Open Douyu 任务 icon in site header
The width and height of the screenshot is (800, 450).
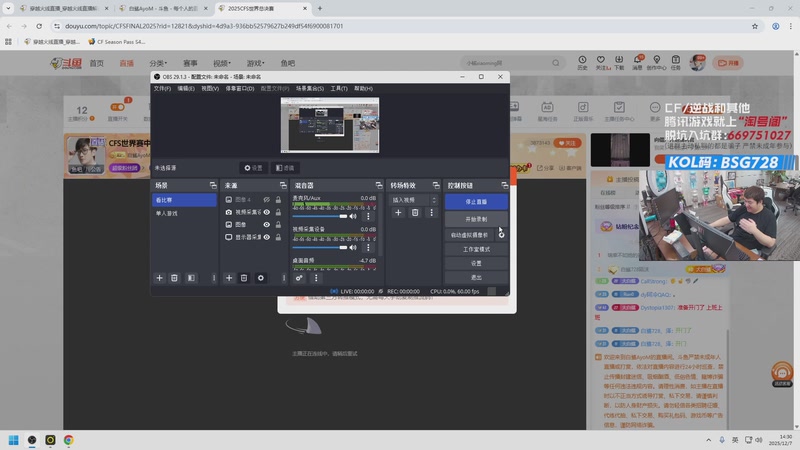coord(676,62)
